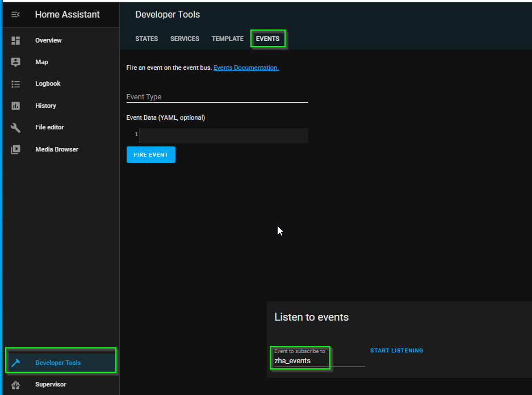This screenshot has width=532, height=395.
Task: Click the Overview dashboard icon
Action: (15, 41)
